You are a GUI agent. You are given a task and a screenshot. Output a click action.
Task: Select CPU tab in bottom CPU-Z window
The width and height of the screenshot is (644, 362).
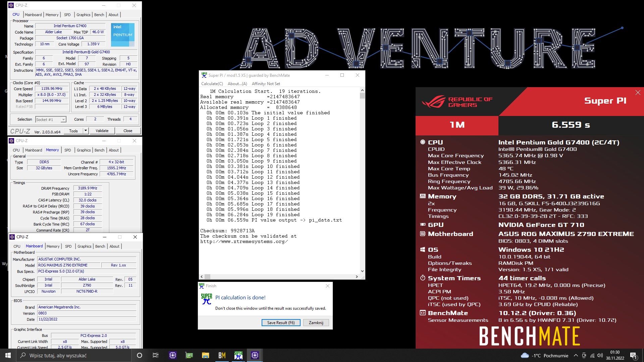click(17, 246)
